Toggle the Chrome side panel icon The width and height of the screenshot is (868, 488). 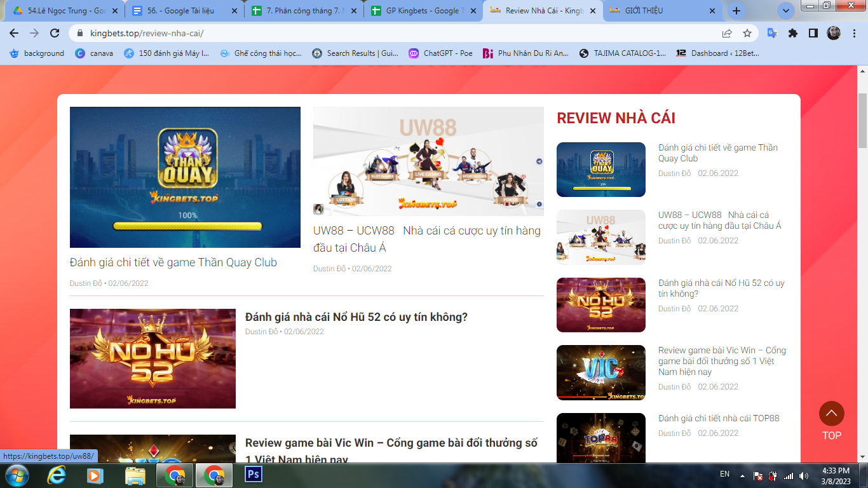[813, 33]
